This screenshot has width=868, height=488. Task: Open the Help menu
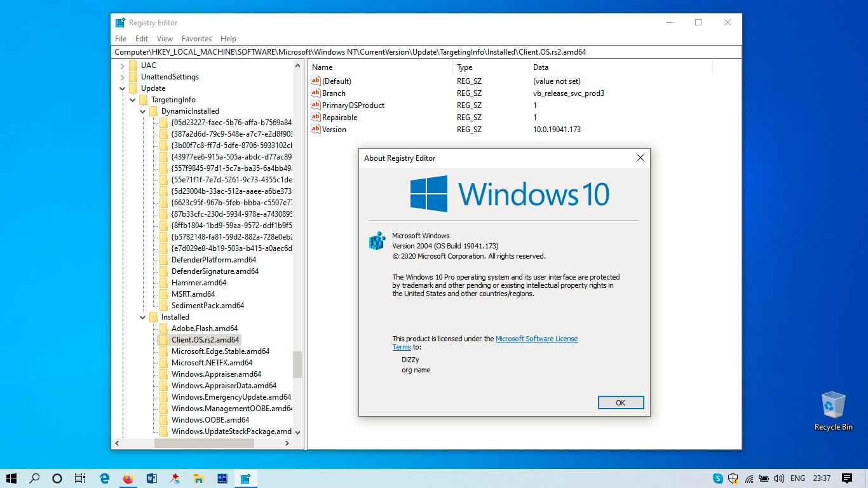tap(228, 39)
